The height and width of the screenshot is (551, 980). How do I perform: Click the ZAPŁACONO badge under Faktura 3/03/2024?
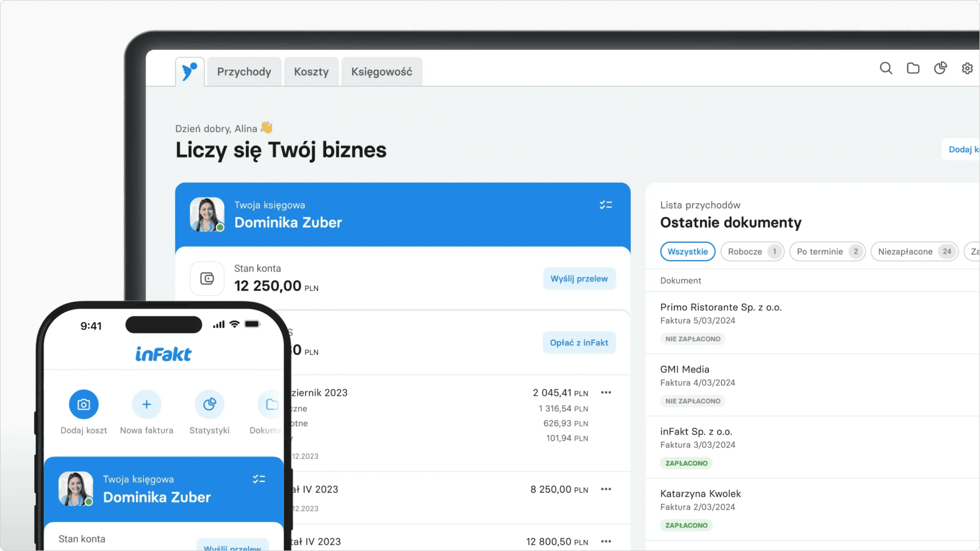[x=687, y=463]
